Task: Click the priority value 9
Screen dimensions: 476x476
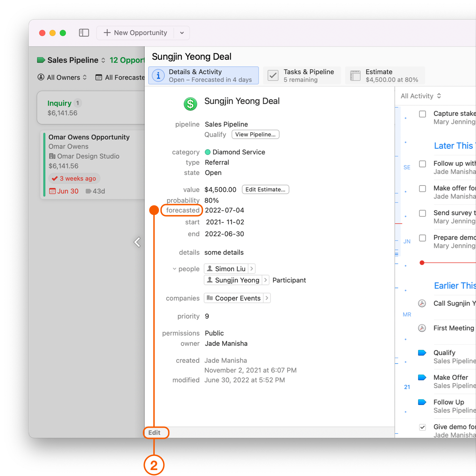Action: tap(207, 316)
